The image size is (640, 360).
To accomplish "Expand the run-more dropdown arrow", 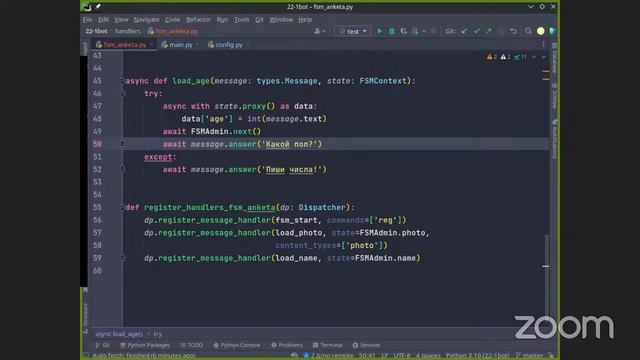I will (424, 31).
